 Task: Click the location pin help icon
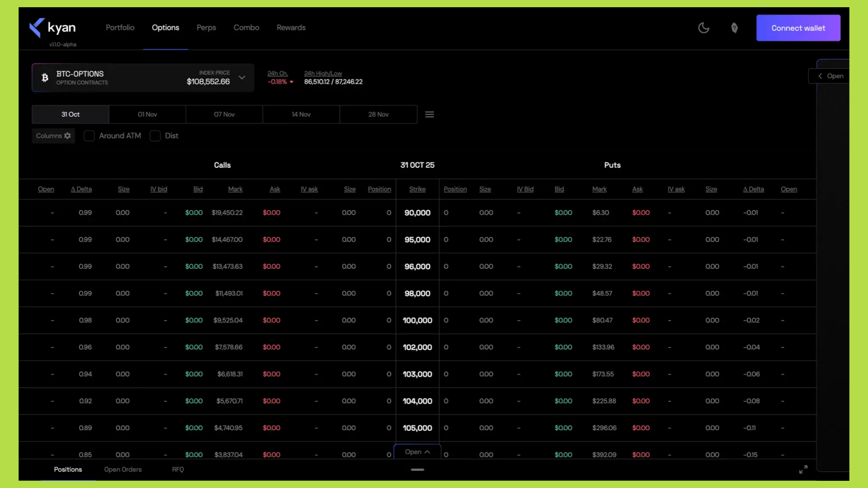tap(734, 28)
